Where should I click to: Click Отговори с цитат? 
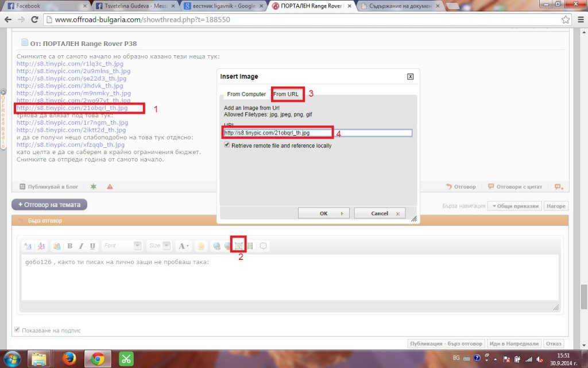(x=515, y=187)
